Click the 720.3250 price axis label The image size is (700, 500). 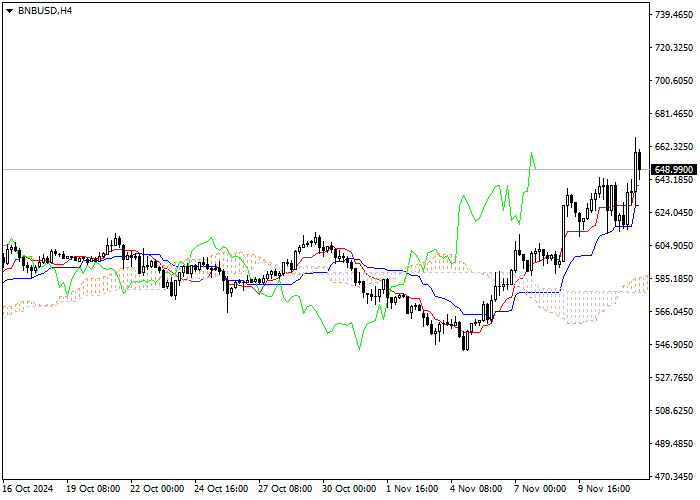tap(674, 47)
